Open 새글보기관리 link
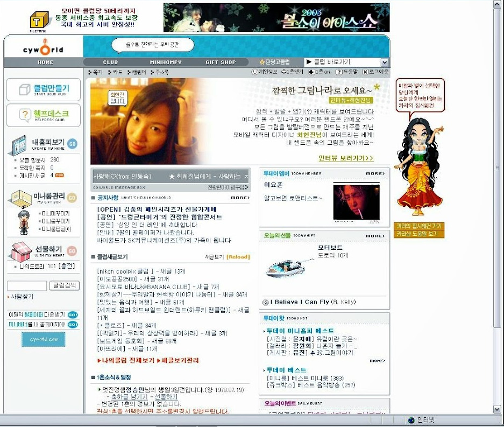 (x=178, y=360)
